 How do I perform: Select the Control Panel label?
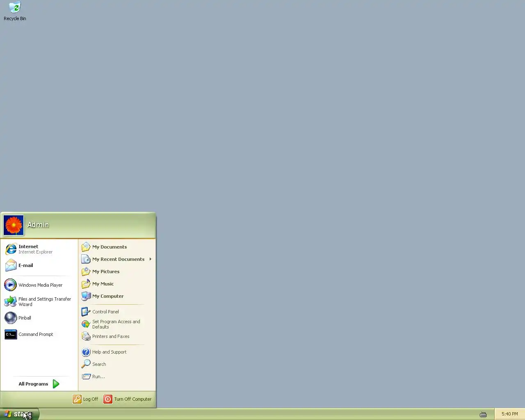tap(105, 312)
